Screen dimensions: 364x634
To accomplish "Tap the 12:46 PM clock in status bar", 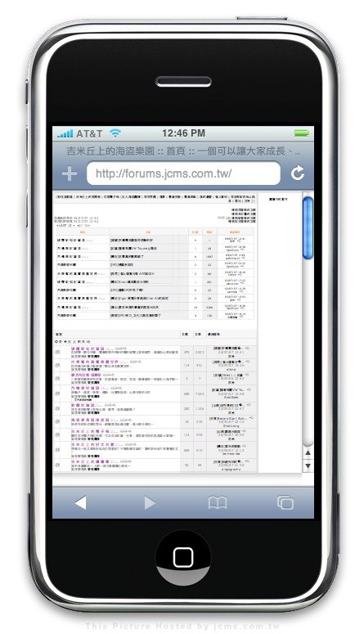I will pyautogui.click(x=183, y=133).
